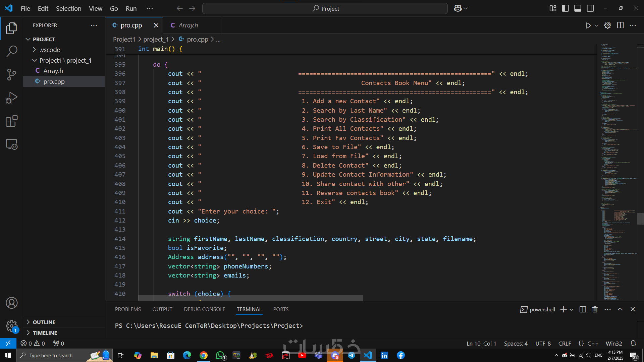Open Remote Explorer from activity bar
The image size is (644, 362).
pyautogui.click(x=12, y=144)
